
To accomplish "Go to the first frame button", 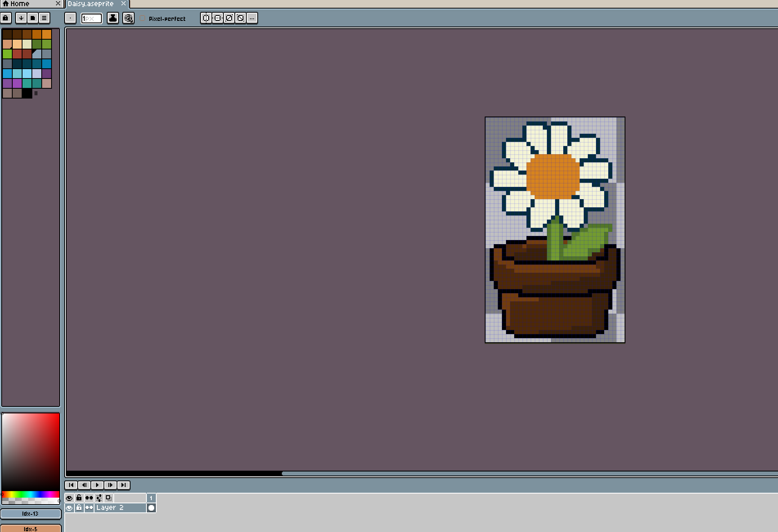I will point(71,485).
